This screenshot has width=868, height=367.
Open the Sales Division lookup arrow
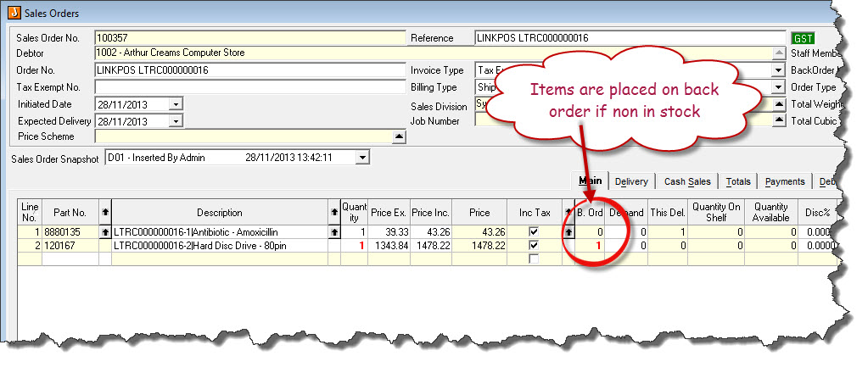(779, 104)
